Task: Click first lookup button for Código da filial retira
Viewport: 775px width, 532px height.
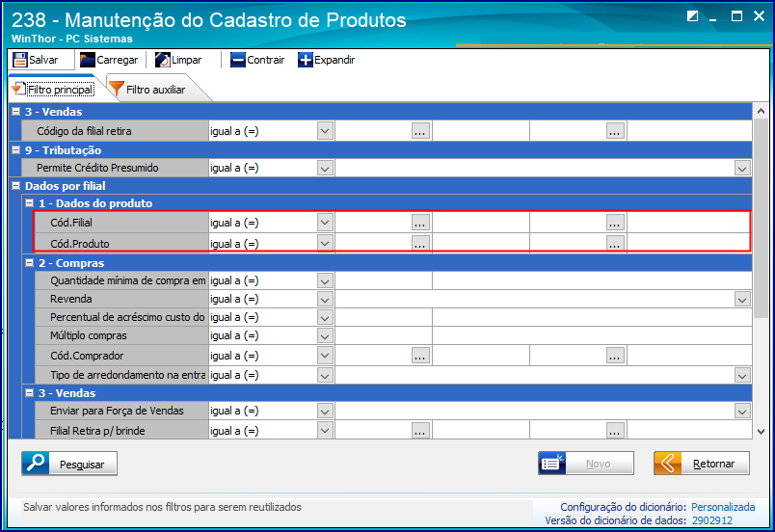Action: pos(420,131)
